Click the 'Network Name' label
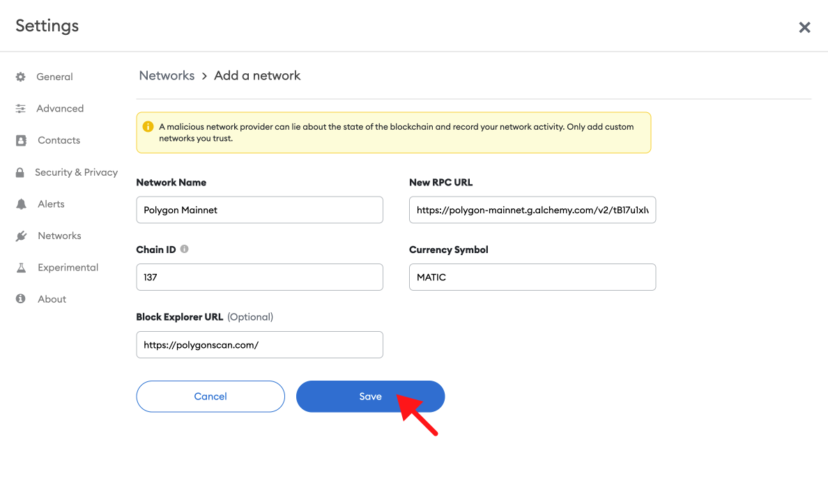This screenshot has width=828, height=504. click(171, 182)
